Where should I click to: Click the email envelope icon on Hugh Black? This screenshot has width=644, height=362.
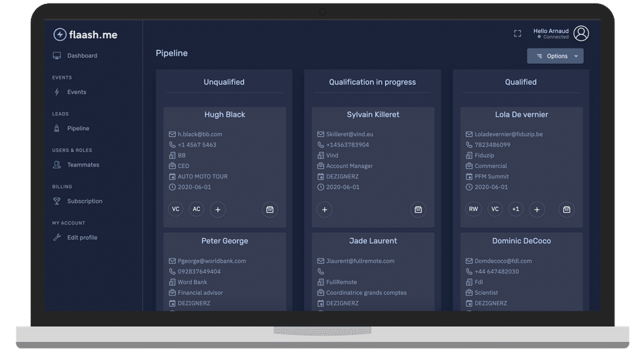pos(172,134)
